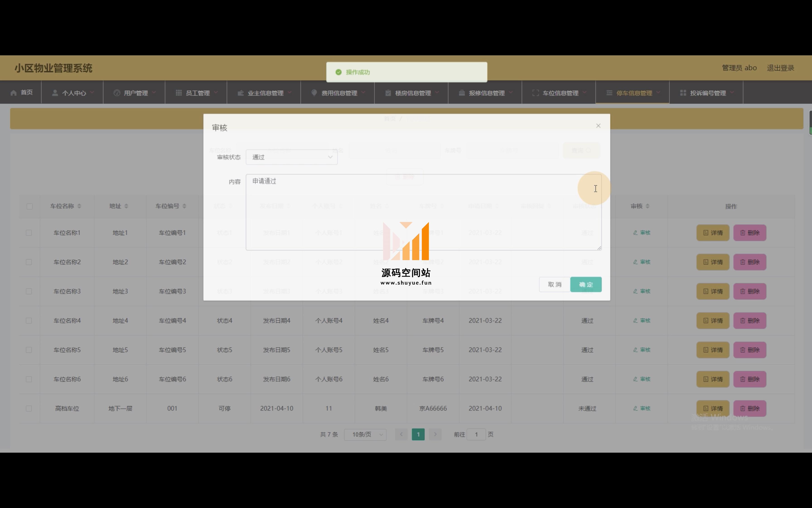
Task: Open the 个人中心 menu
Action: pyautogui.click(x=72, y=93)
